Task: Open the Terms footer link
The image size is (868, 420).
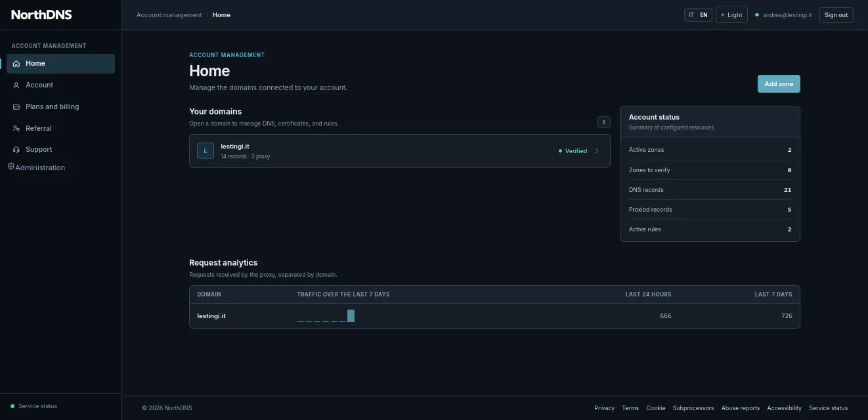Action: tap(630, 408)
